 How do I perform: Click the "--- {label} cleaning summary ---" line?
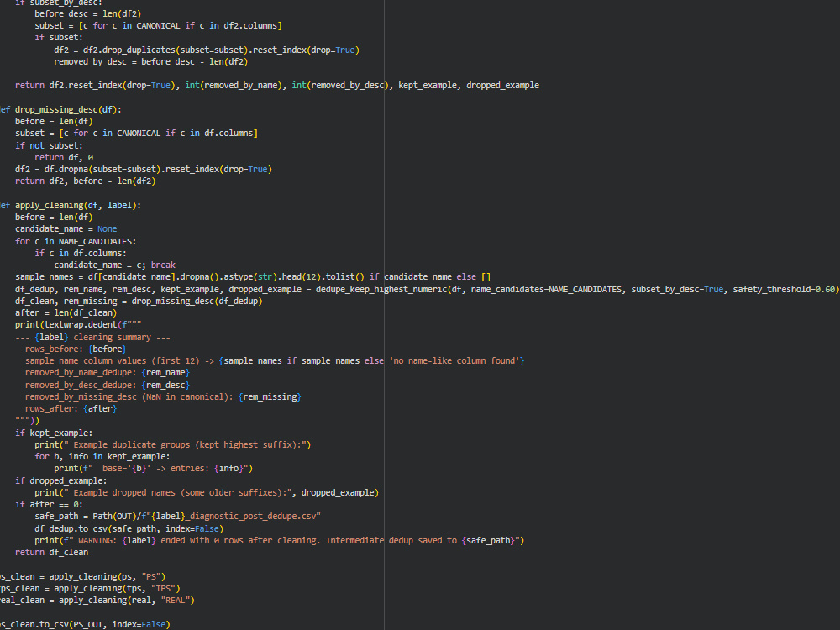point(92,338)
